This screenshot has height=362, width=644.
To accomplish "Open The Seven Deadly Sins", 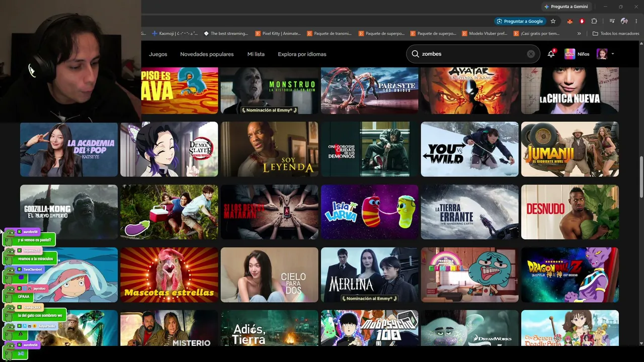I will pos(570,328).
